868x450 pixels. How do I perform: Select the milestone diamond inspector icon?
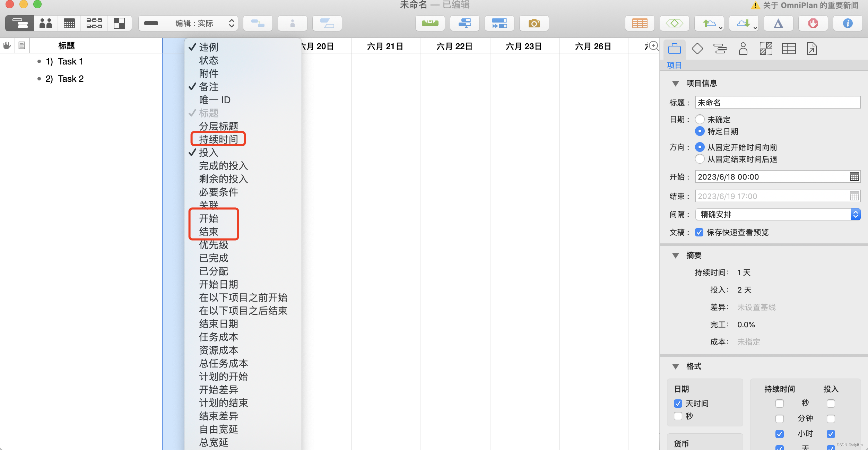point(697,49)
